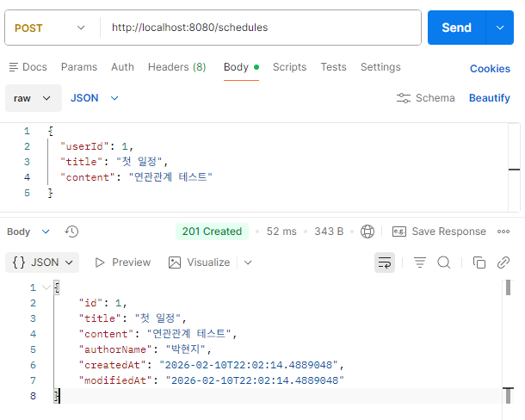Click the "id": 1 response line
Screen dimensions: 525x420
click(x=102, y=303)
